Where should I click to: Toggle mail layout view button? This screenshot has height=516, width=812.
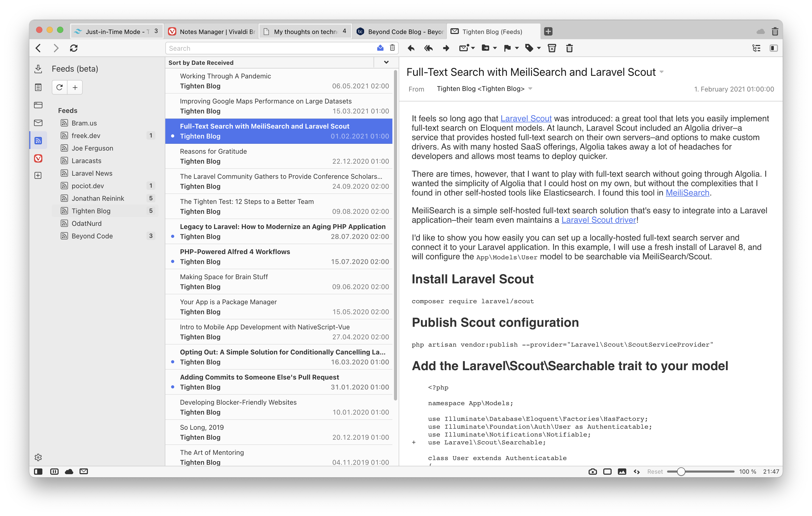[x=774, y=48]
